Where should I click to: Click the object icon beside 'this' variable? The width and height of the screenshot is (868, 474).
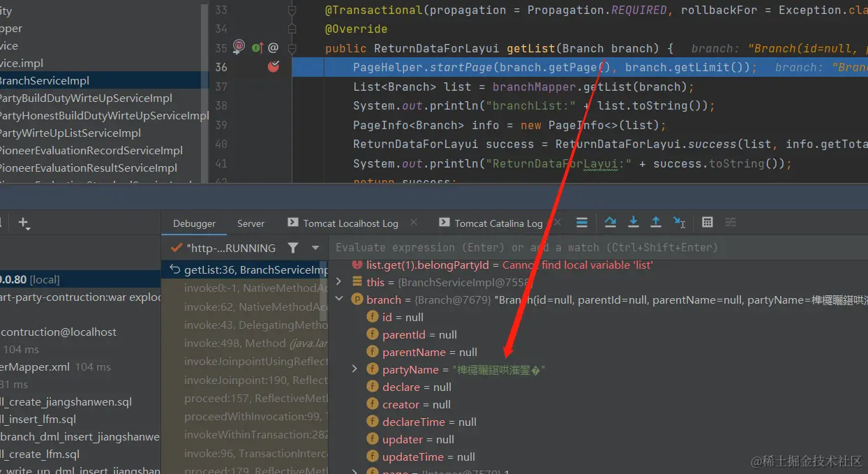click(357, 282)
